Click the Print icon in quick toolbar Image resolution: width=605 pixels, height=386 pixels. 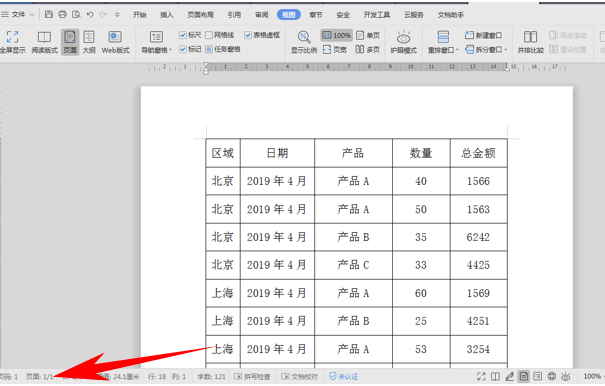63,15
